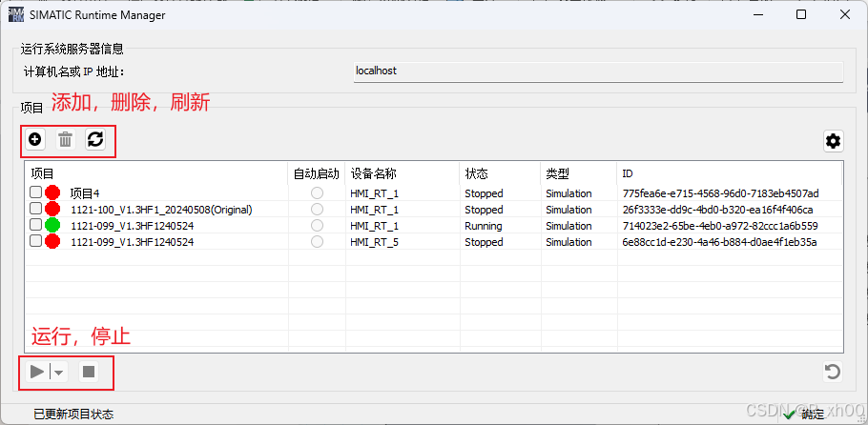This screenshot has height=425, width=868.
Task: Click the green status dot of the Running project
Action: (52, 225)
